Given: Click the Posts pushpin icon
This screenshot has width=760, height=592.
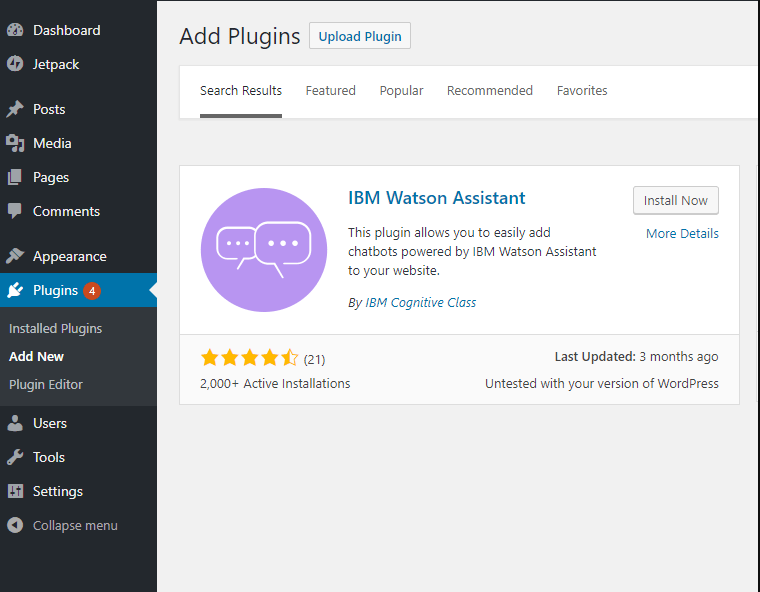Looking at the screenshot, I should tap(15, 109).
